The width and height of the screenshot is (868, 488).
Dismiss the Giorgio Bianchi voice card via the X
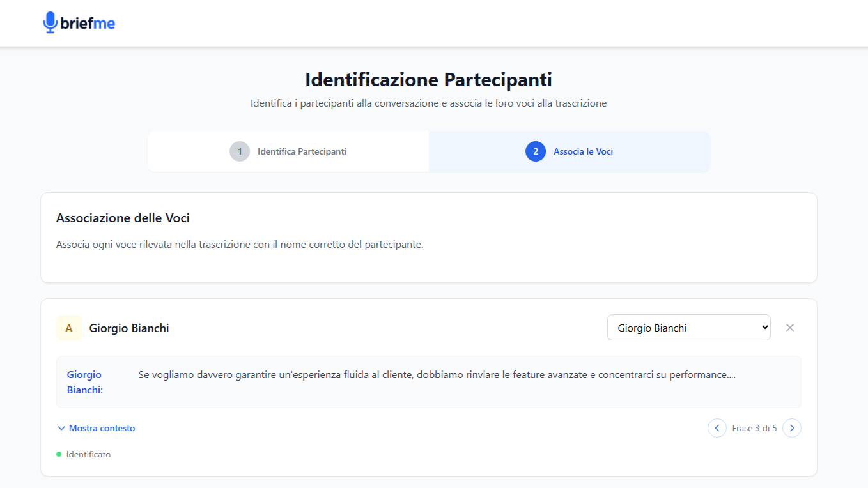click(790, 328)
